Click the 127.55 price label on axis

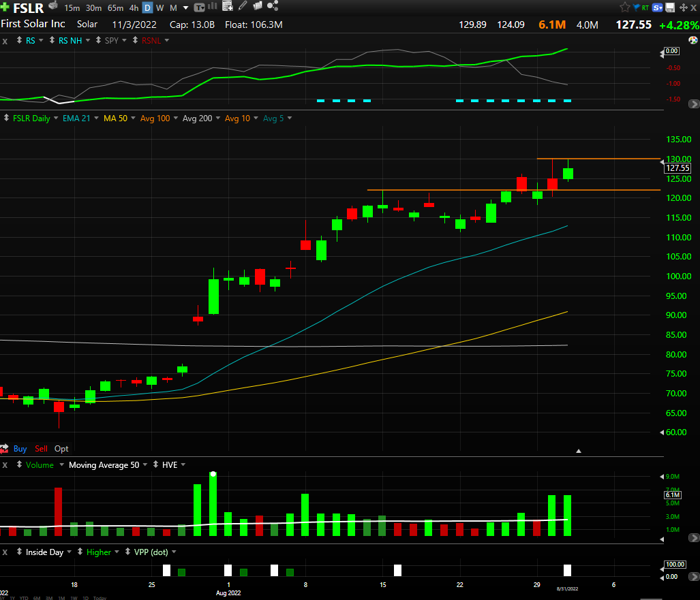(x=678, y=168)
